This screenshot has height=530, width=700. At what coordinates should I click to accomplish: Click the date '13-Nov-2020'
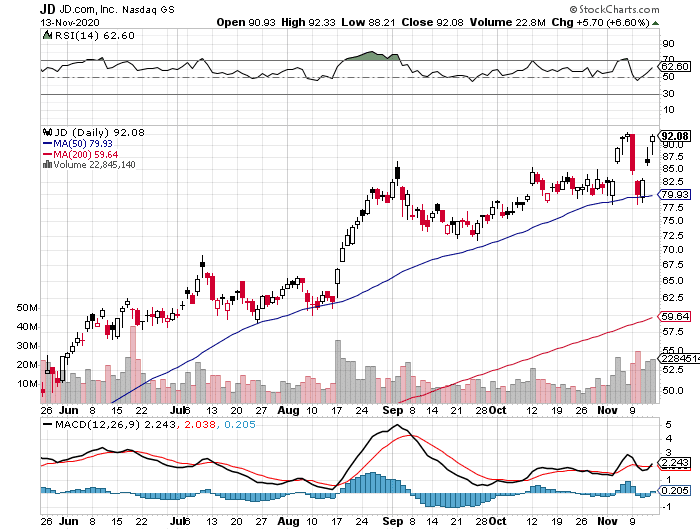coord(70,23)
